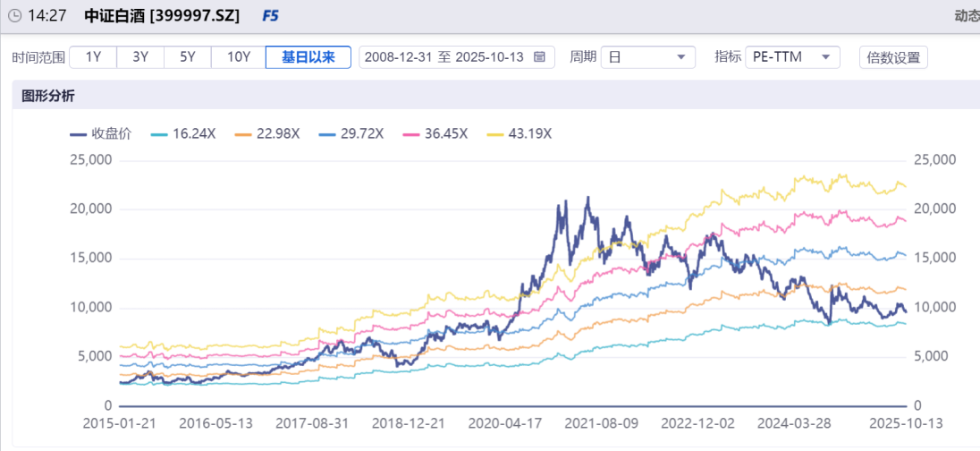Viewport: 980px width, 451px height.
Task: Click the 倍数设置 button
Action: (893, 57)
